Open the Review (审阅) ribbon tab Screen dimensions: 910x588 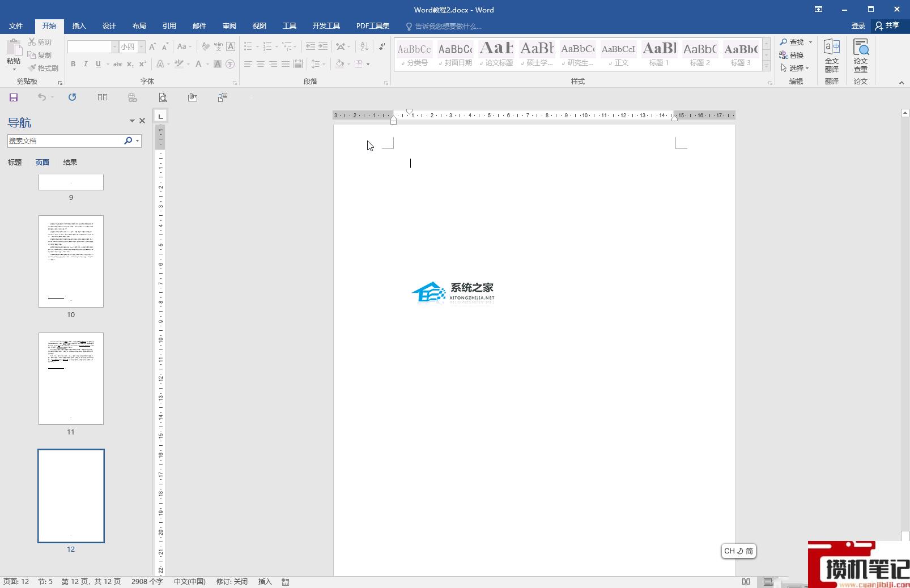click(229, 26)
